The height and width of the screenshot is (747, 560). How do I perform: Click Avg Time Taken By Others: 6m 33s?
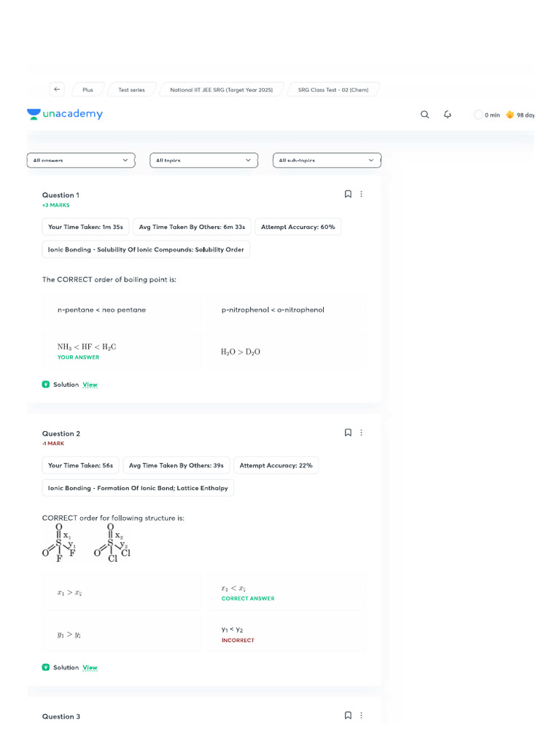tap(192, 227)
